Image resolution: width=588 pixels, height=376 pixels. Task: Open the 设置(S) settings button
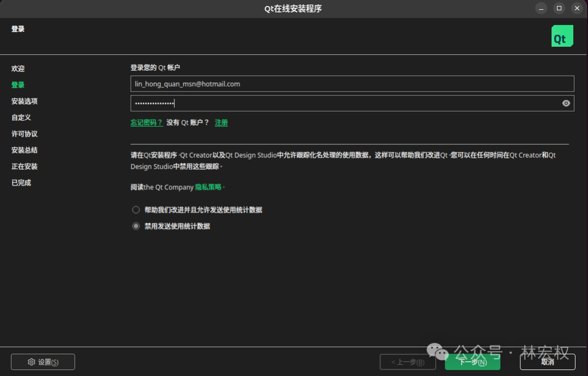pos(43,362)
